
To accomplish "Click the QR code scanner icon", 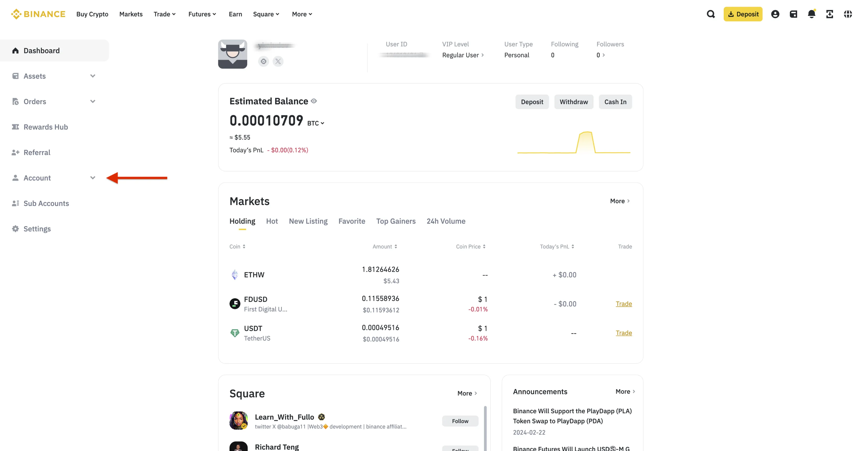I will (x=829, y=14).
